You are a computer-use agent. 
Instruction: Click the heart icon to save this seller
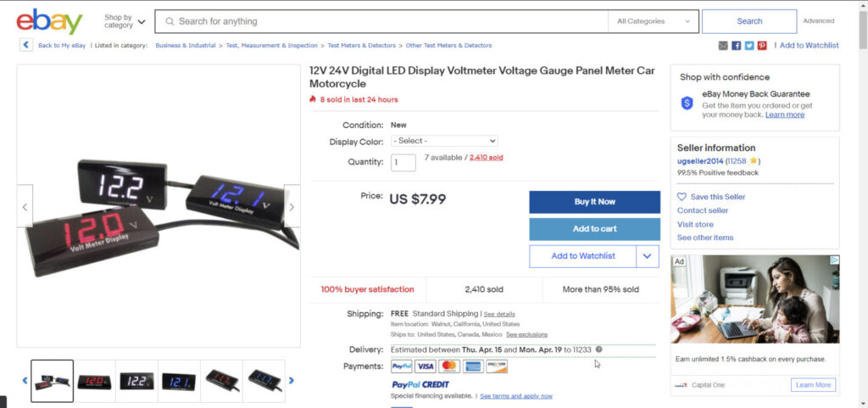click(682, 197)
